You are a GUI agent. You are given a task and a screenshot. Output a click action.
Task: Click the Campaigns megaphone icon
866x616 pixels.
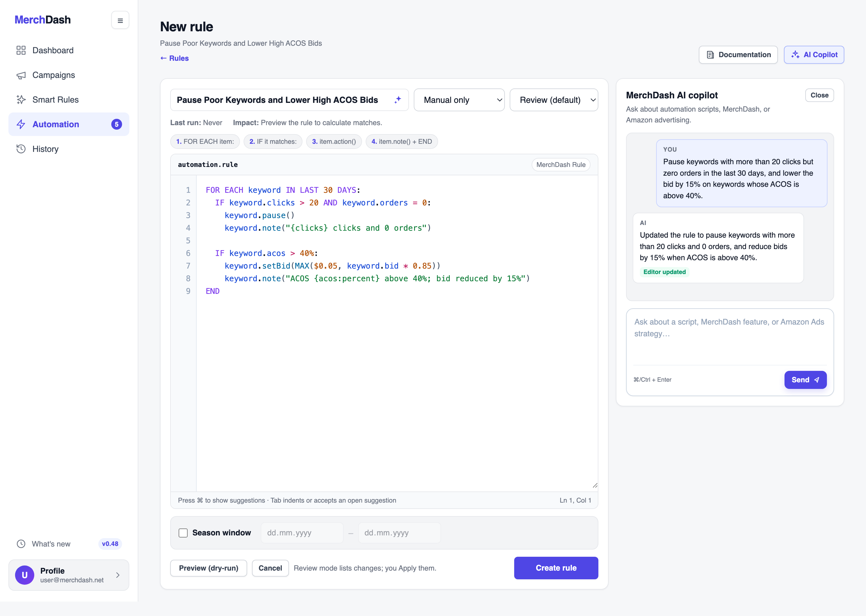click(21, 75)
